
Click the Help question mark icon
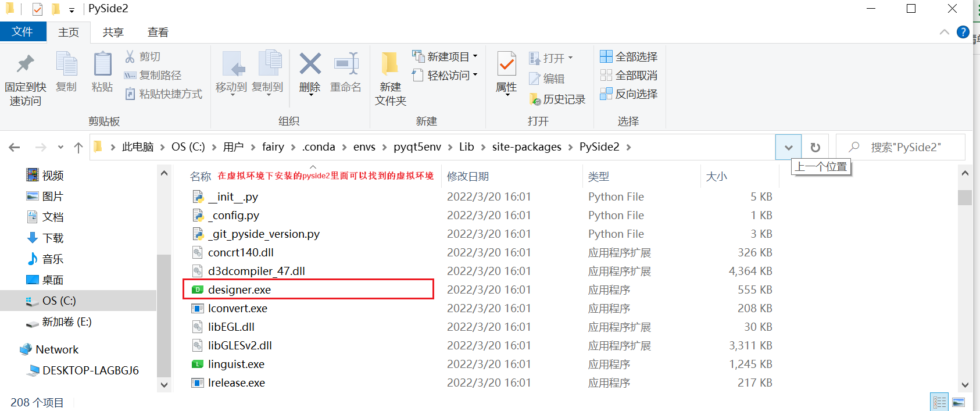963,32
